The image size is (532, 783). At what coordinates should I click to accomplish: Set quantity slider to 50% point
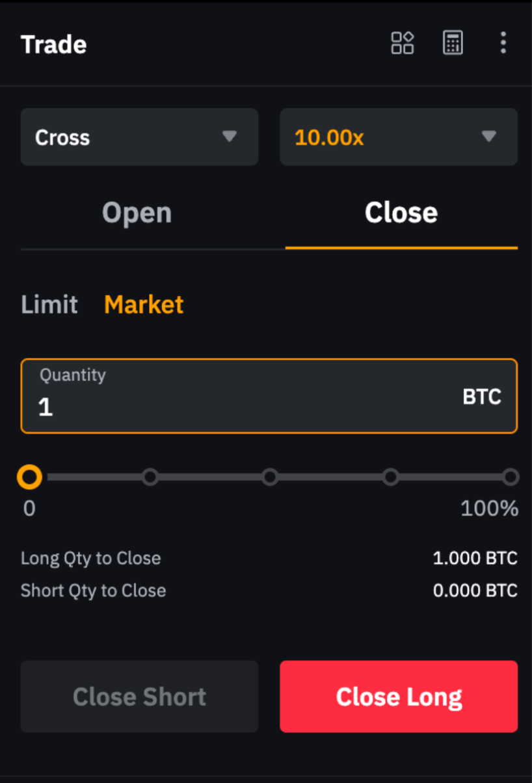point(271,477)
